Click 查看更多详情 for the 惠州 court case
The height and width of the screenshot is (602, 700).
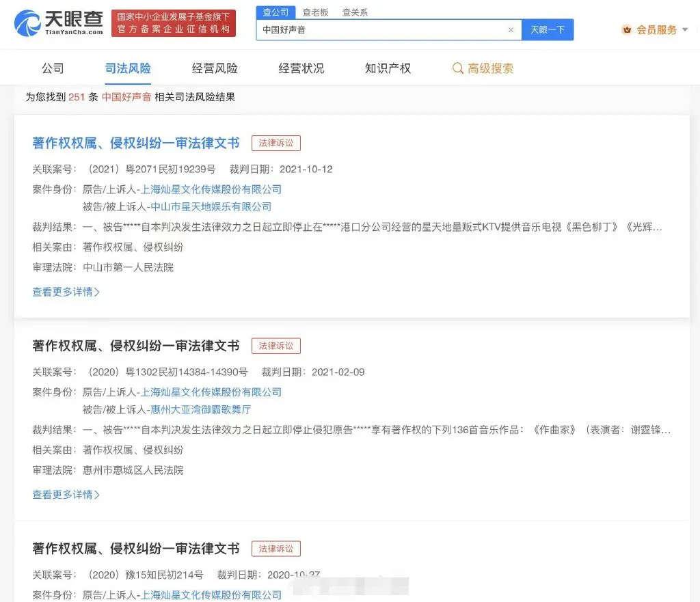point(66,495)
